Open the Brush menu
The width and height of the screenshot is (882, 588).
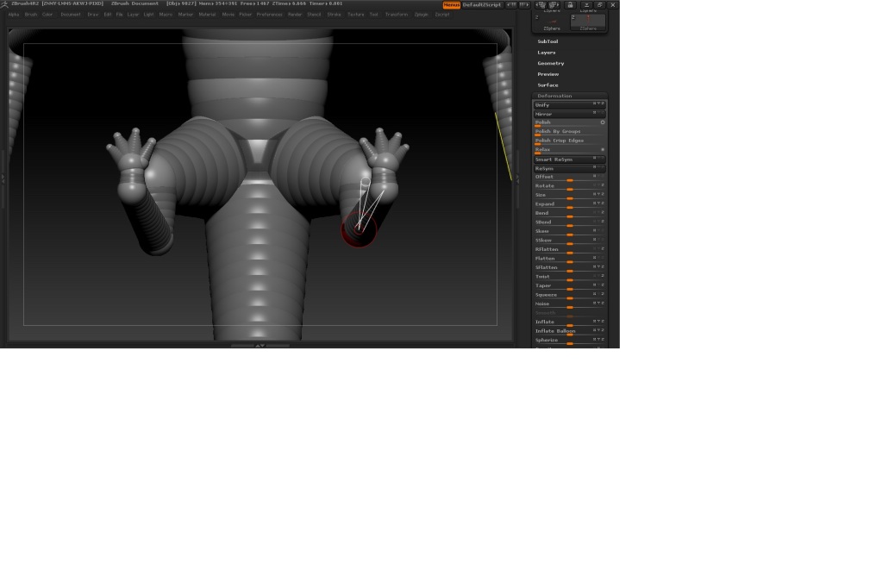pyautogui.click(x=30, y=15)
